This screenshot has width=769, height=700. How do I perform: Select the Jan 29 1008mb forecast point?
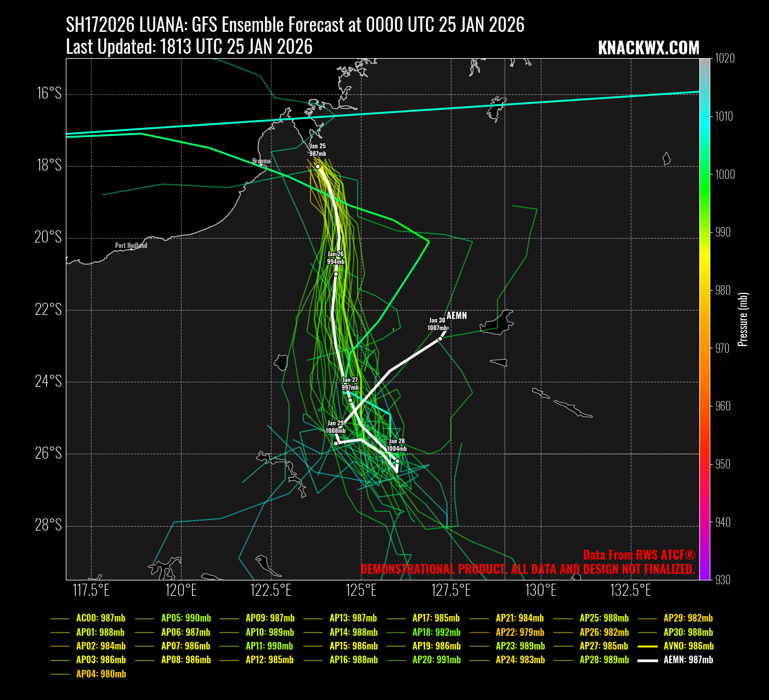(x=336, y=443)
